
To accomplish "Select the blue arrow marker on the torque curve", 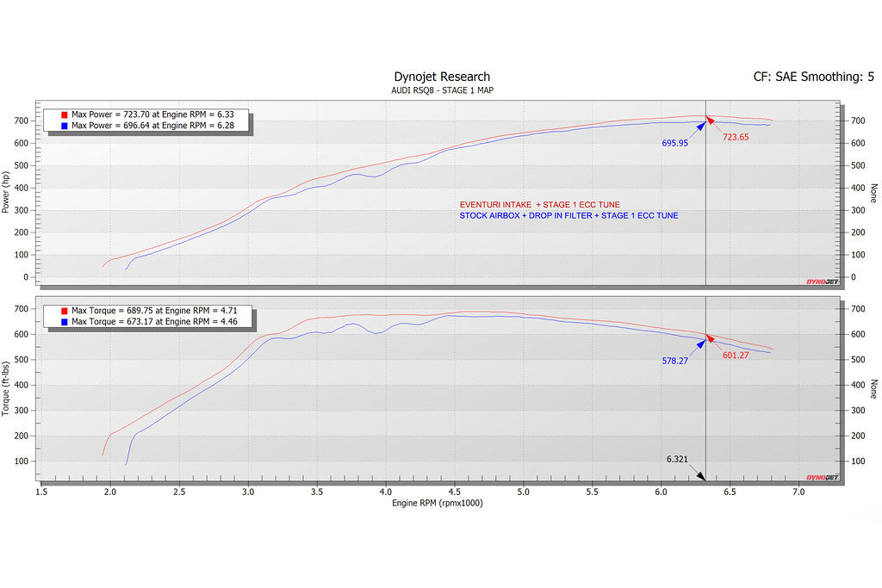I will click(x=701, y=343).
